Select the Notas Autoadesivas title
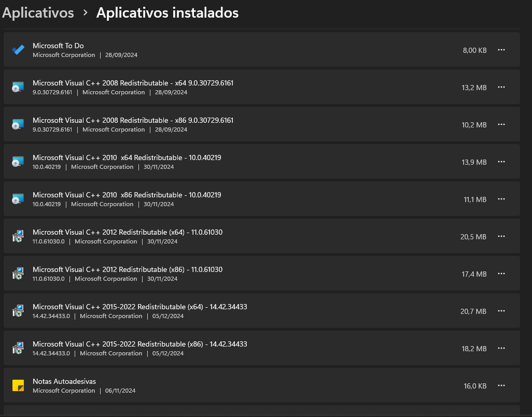Image resolution: width=532 pixels, height=417 pixels. 64,381
